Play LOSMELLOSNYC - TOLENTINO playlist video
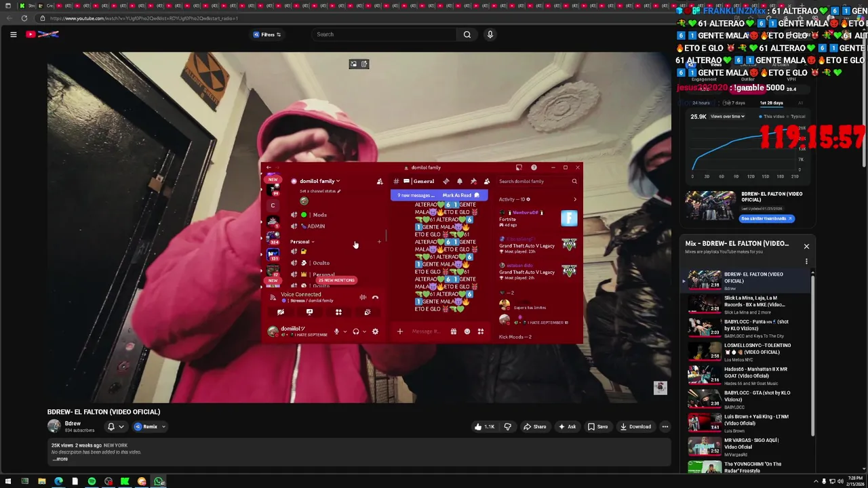Image resolution: width=868 pixels, height=488 pixels. click(x=746, y=351)
